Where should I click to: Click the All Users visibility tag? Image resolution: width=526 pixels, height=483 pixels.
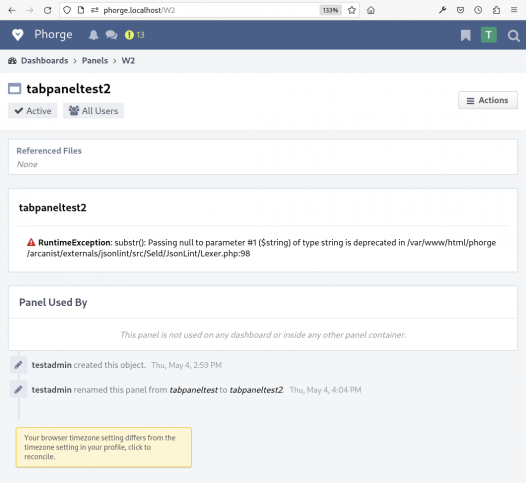93,111
